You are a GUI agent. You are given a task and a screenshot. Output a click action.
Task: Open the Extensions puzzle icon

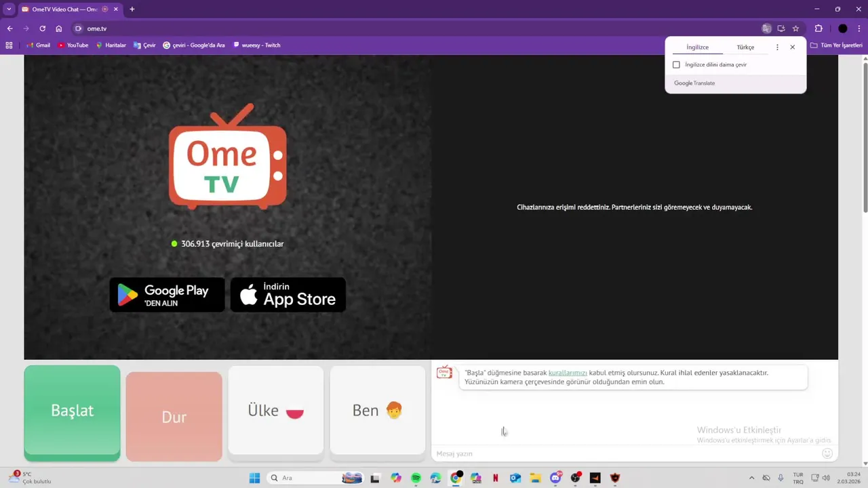818,28
